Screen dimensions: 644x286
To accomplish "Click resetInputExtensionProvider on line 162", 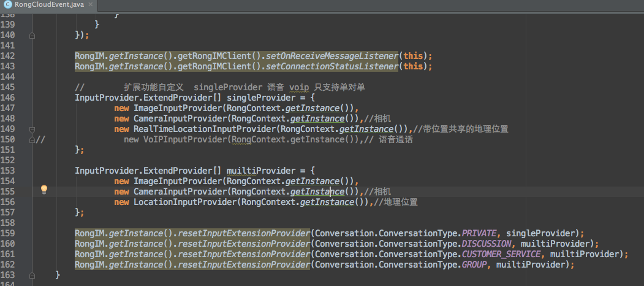I will [x=244, y=265].
